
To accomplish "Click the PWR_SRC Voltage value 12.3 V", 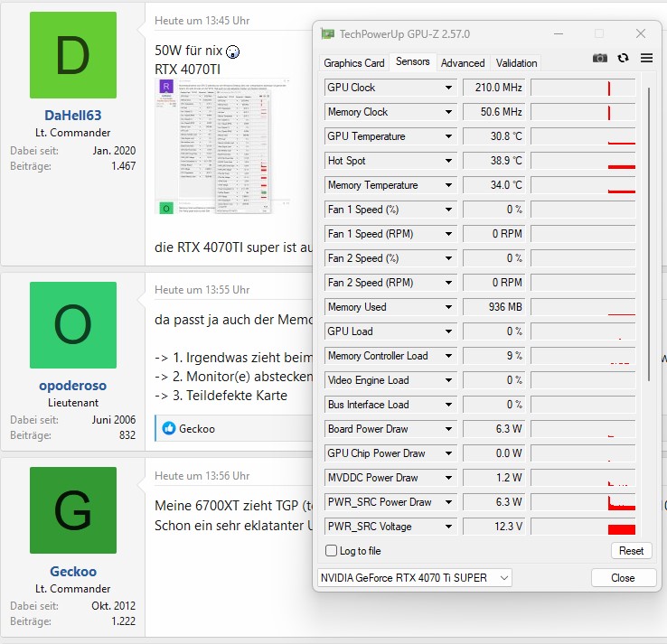I will [493, 527].
